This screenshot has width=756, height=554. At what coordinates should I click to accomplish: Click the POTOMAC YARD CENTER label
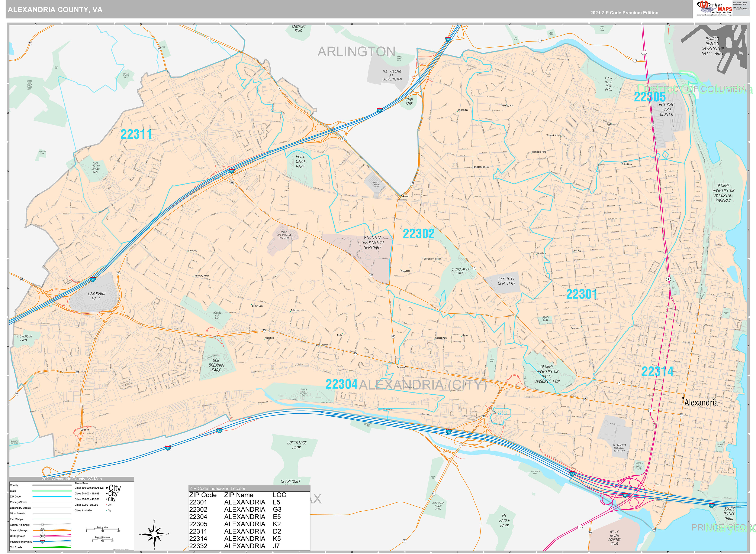click(x=666, y=109)
